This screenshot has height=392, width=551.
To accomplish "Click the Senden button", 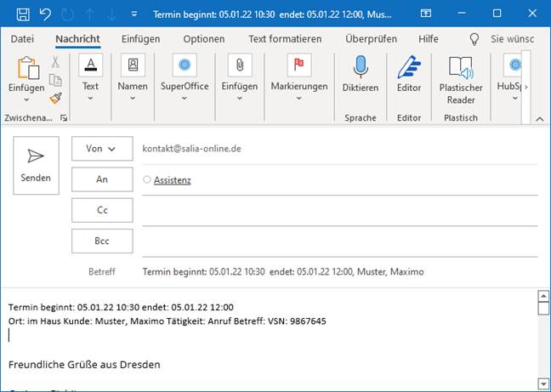I will point(36,166).
